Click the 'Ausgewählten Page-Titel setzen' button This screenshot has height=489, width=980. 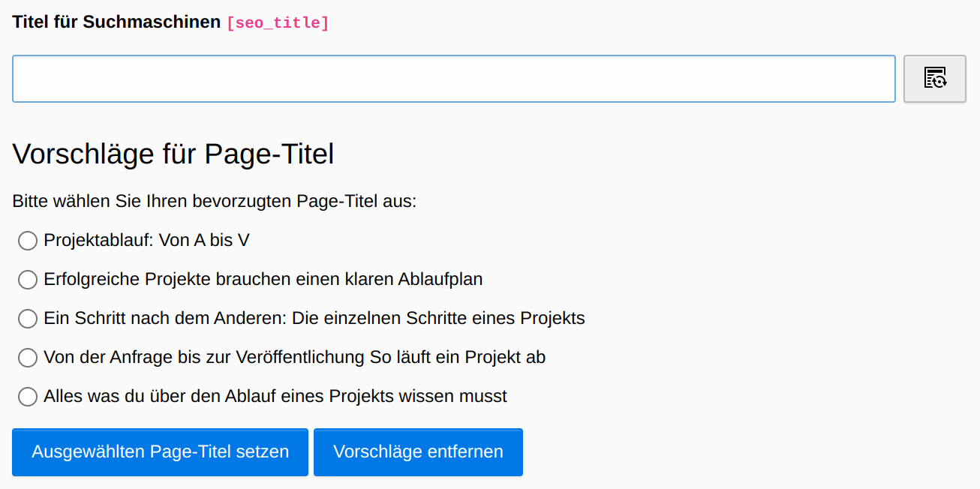160,452
